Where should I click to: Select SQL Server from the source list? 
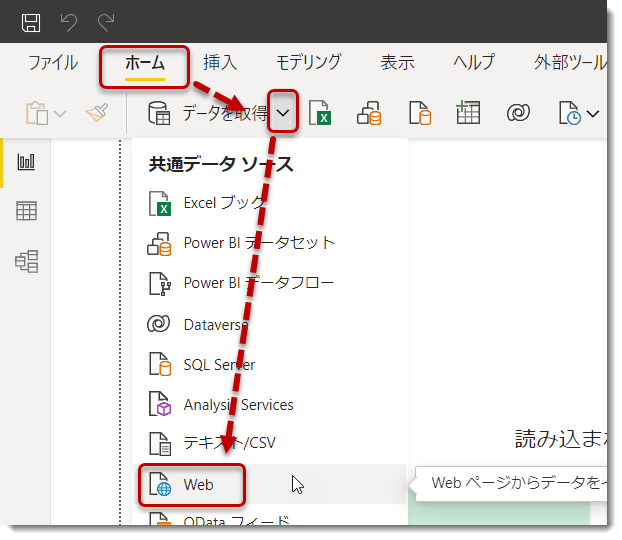coord(269,365)
